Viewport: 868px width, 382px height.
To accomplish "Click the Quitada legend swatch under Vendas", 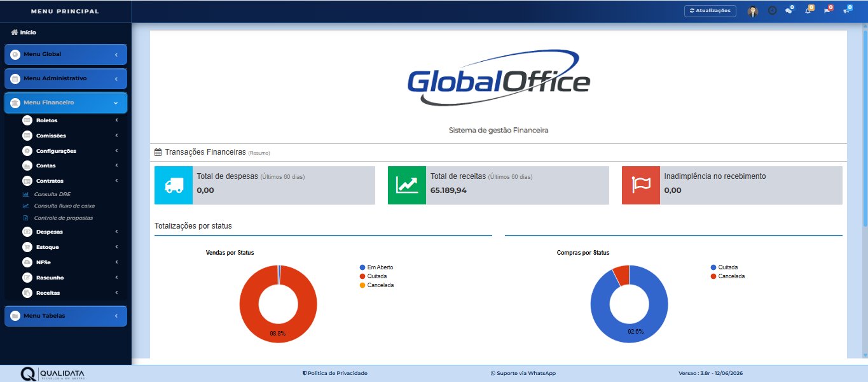I will click(362, 276).
